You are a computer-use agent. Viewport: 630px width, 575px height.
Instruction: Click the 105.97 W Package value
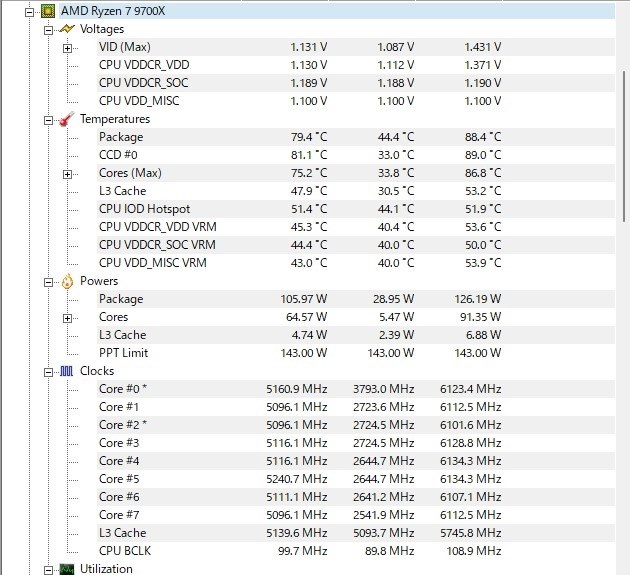click(x=303, y=299)
